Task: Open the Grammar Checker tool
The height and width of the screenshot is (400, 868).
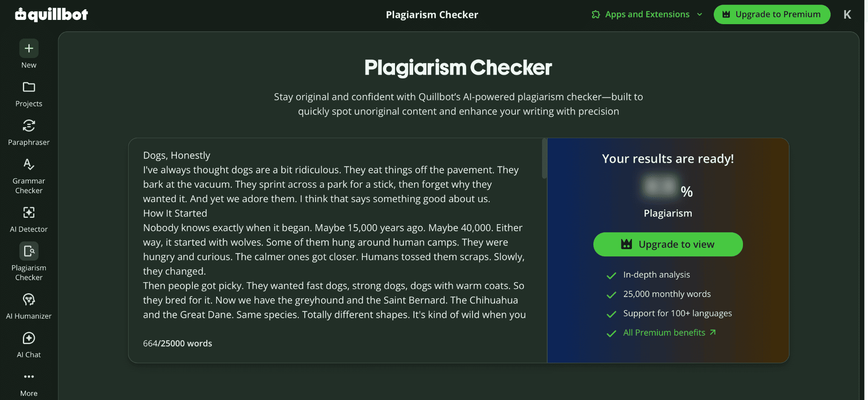Action: click(29, 176)
